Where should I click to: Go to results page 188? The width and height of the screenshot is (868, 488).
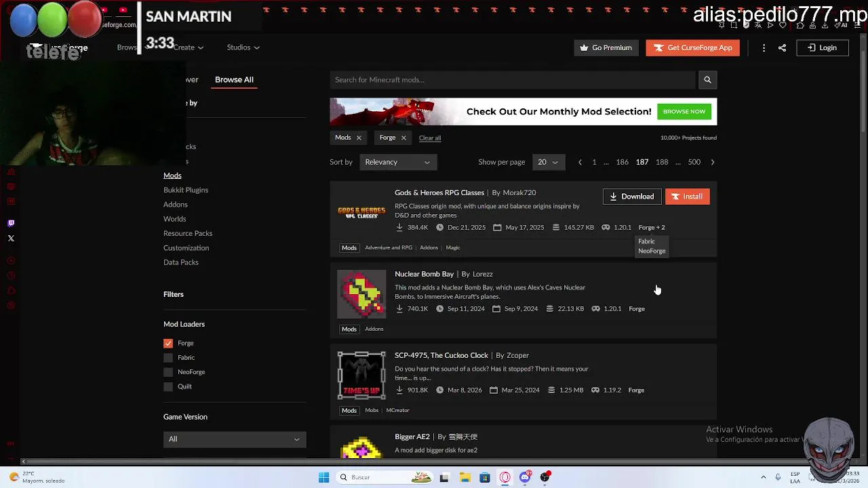tap(662, 162)
